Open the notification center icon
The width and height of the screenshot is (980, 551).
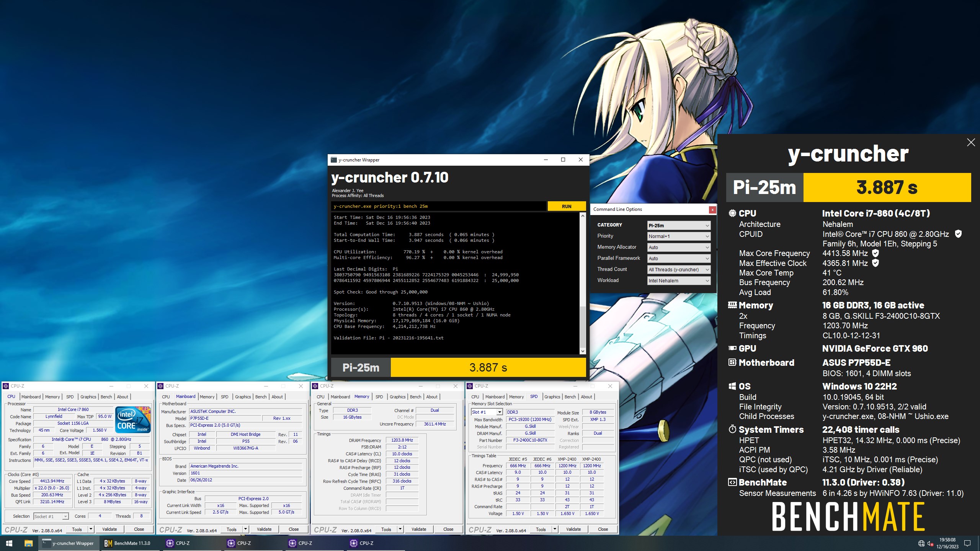tap(967, 543)
